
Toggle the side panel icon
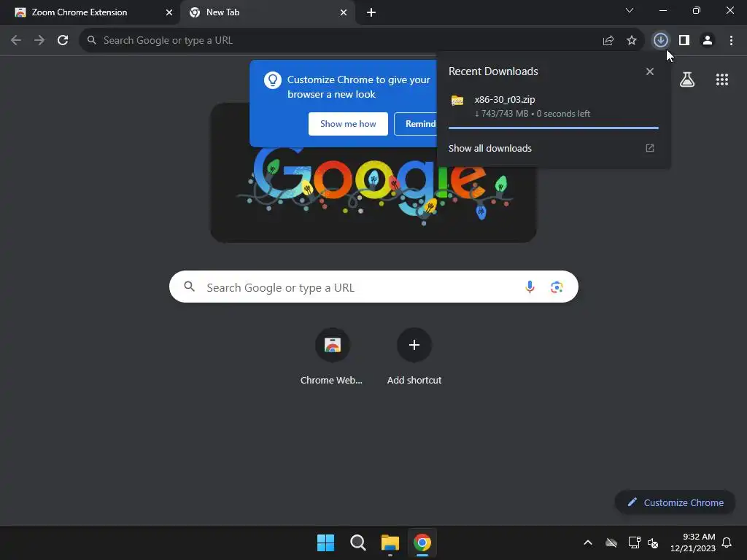coord(684,41)
